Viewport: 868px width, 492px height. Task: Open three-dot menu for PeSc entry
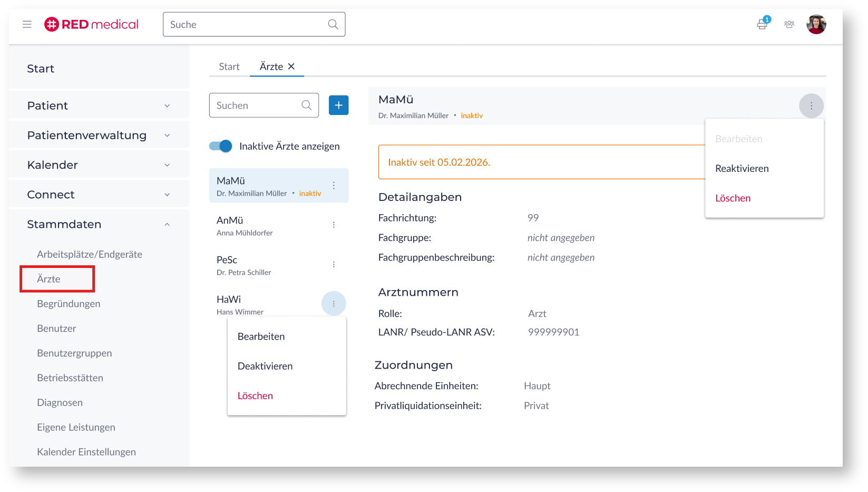(334, 265)
